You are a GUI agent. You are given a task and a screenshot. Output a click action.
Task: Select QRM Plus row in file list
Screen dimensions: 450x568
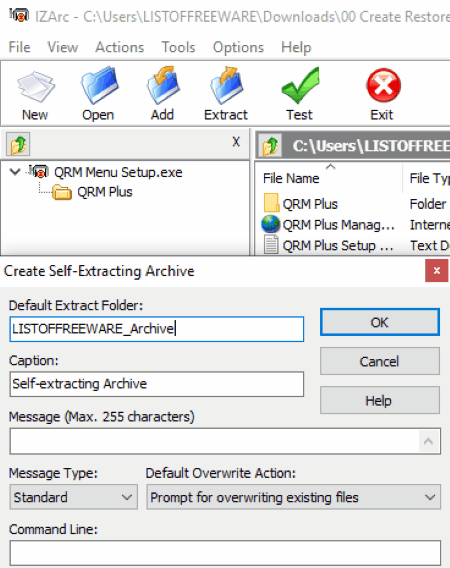(310, 204)
